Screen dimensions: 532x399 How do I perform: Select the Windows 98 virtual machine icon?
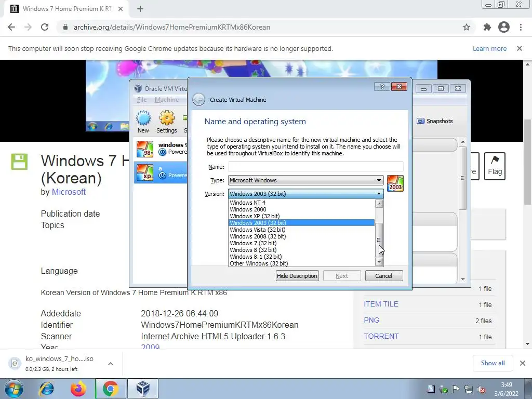pos(145,149)
